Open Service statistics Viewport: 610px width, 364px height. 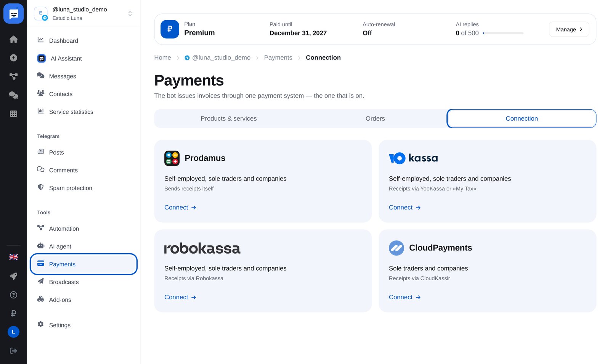[x=83, y=112]
